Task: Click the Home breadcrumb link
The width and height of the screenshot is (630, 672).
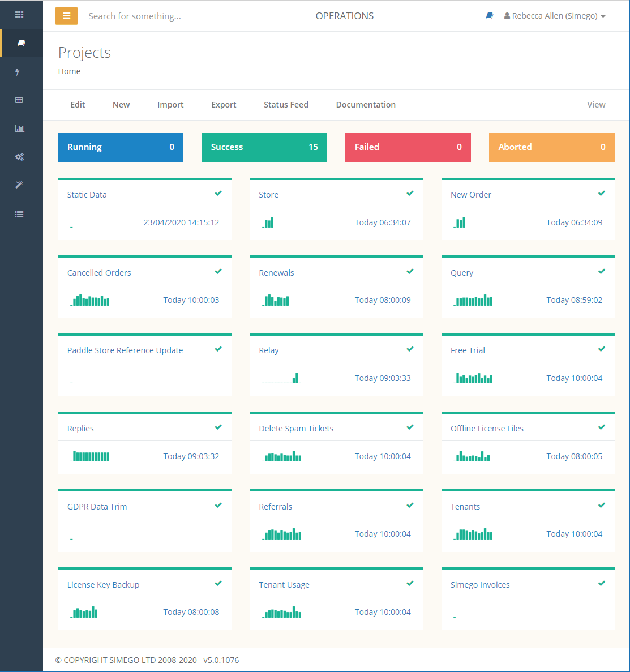Action: (69, 71)
